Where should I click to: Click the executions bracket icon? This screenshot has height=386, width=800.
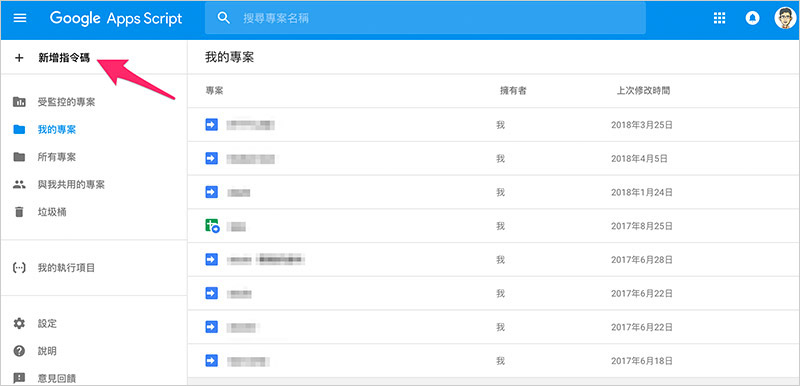point(19,268)
